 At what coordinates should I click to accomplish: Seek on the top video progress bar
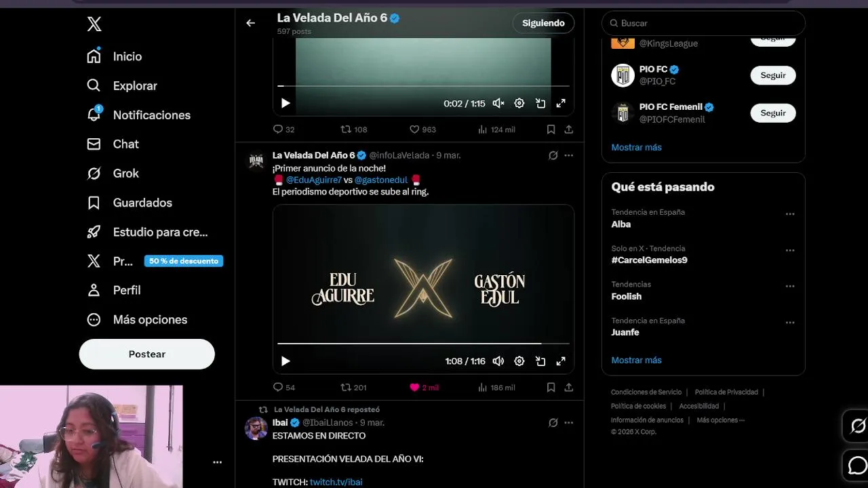423,86
